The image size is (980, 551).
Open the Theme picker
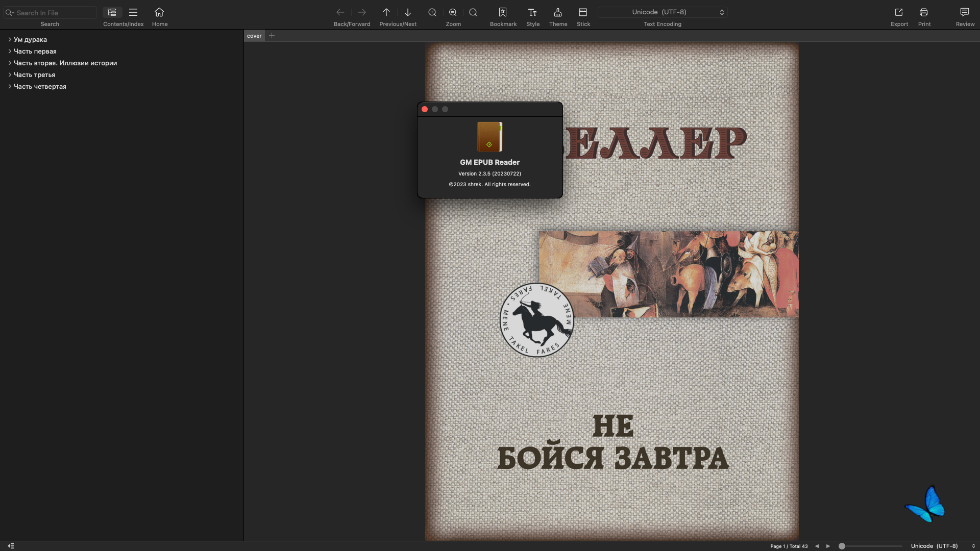click(558, 12)
